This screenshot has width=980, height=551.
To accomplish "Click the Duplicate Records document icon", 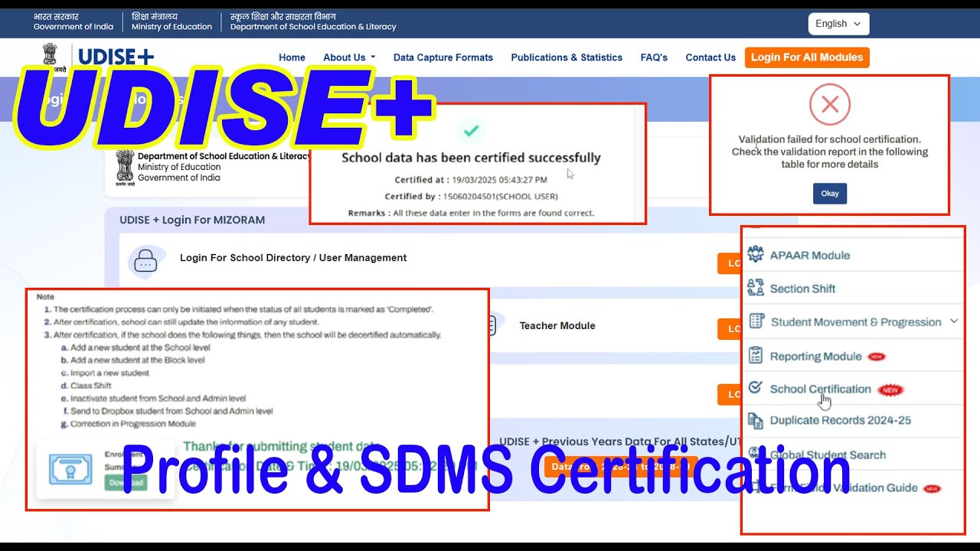I will [756, 420].
